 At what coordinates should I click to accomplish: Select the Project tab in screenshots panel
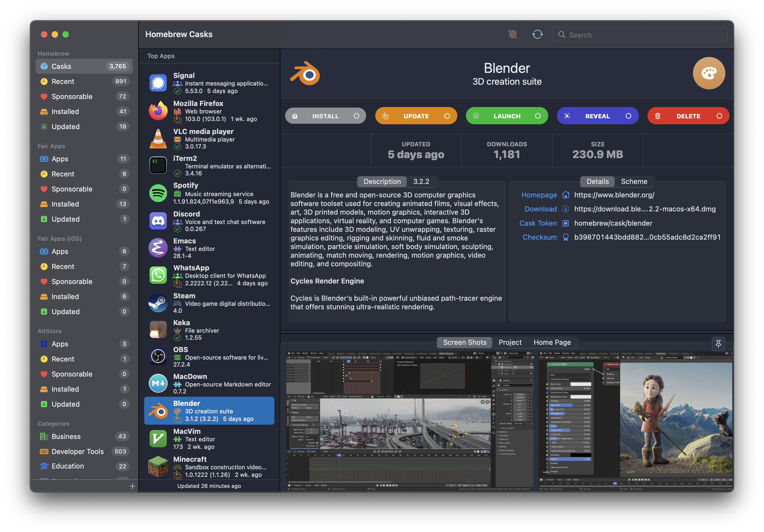click(x=510, y=342)
